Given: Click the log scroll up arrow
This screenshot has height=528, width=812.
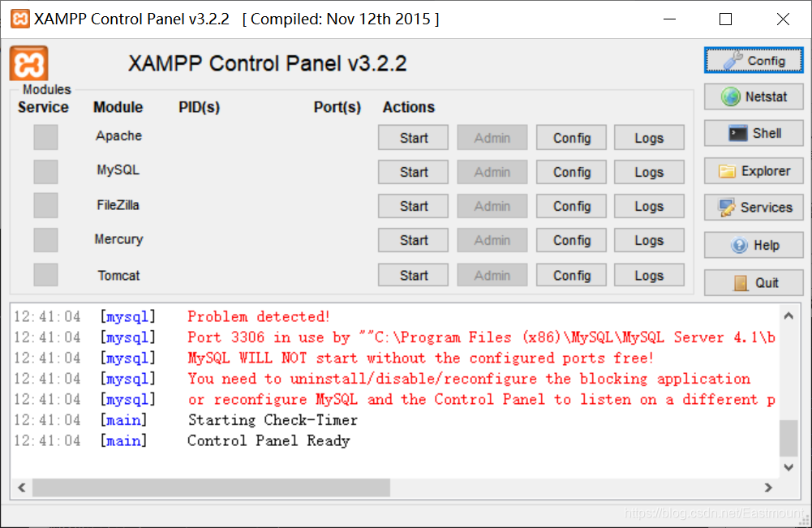Looking at the screenshot, I should pos(788,316).
